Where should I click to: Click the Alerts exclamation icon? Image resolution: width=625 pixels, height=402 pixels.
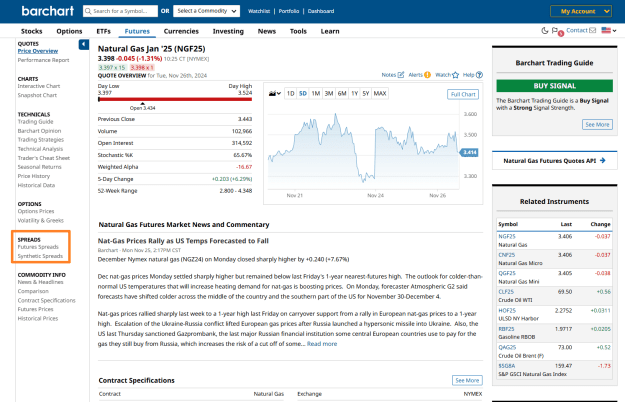[427, 75]
